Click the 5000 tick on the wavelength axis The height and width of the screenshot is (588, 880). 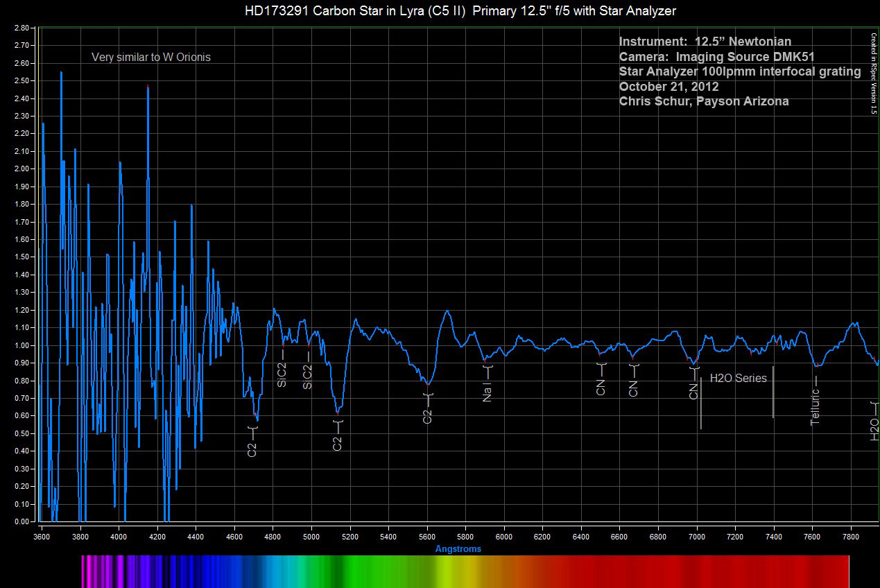311,536
